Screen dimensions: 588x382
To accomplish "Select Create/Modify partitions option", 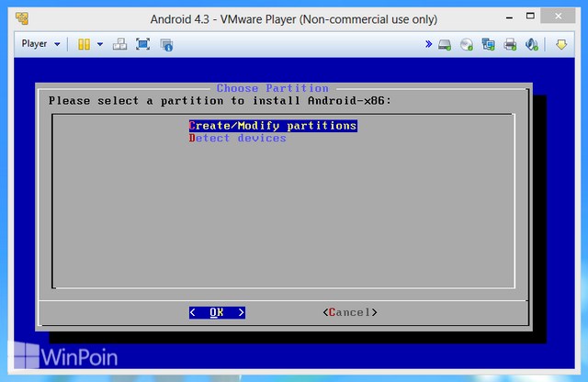I will [x=273, y=126].
